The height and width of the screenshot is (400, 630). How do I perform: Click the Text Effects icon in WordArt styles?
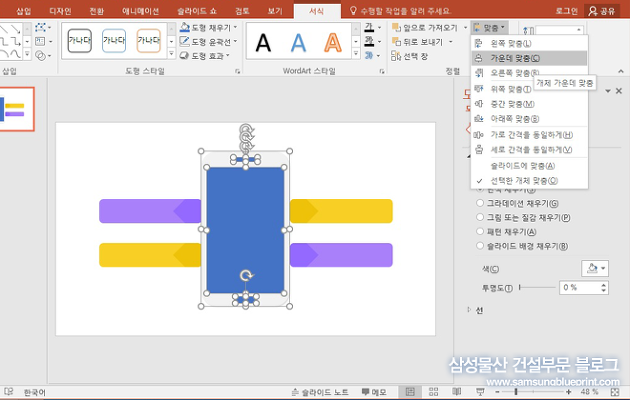369,55
